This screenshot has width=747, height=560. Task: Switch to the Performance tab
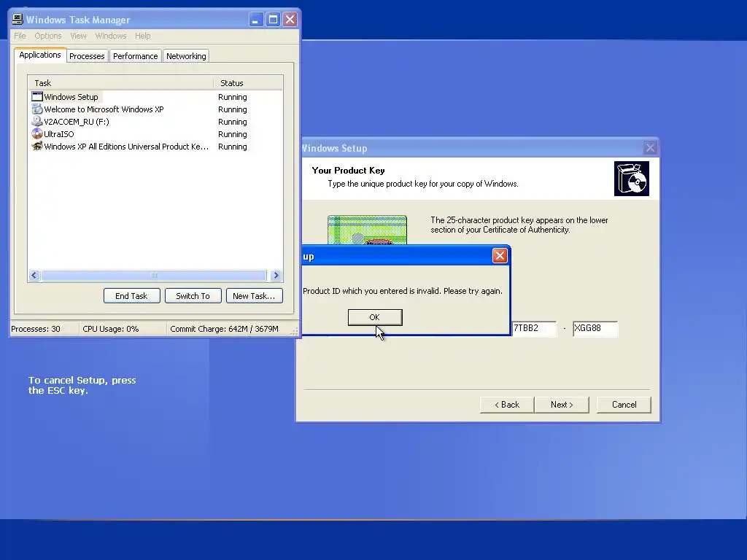pos(135,56)
